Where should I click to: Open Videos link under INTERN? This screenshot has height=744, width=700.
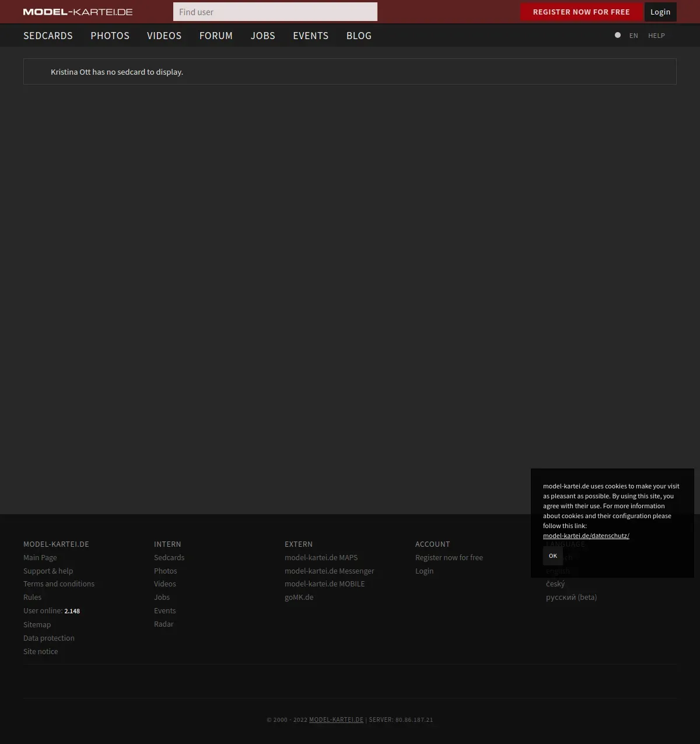(x=165, y=584)
